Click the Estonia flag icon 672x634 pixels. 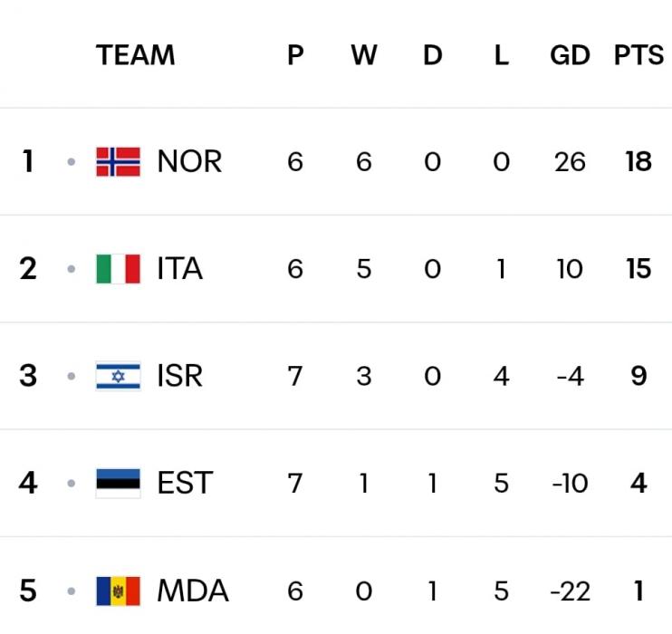pos(118,483)
